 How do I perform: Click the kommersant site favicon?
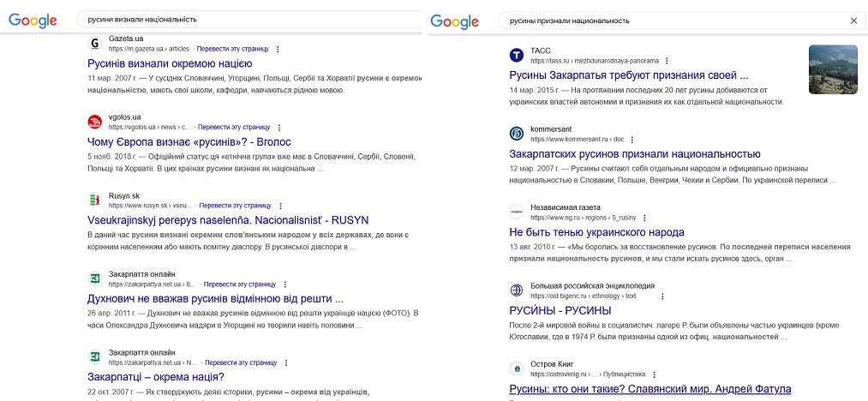[x=517, y=134]
